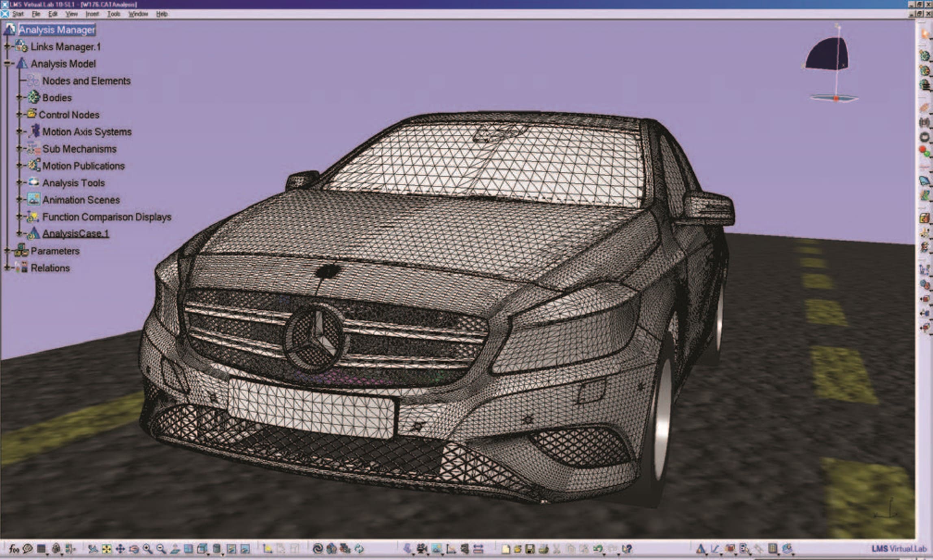Collapse the Analysis Model node
This screenshot has width=933, height=560.
(7, 63)
